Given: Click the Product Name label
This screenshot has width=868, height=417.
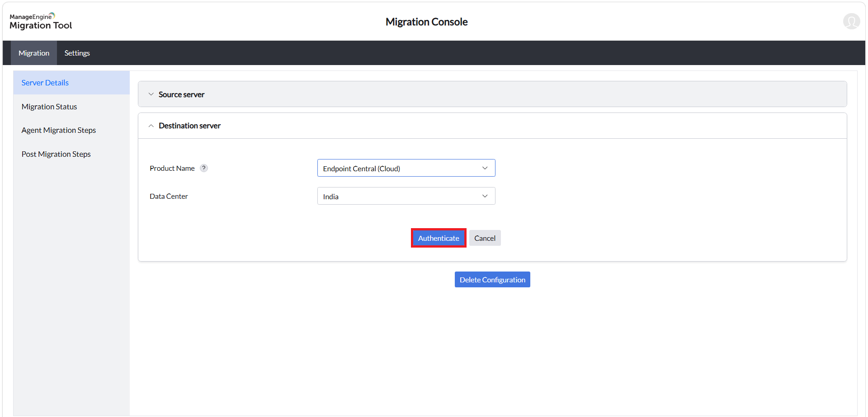Looking at the screenshot, I should [172, 168].
